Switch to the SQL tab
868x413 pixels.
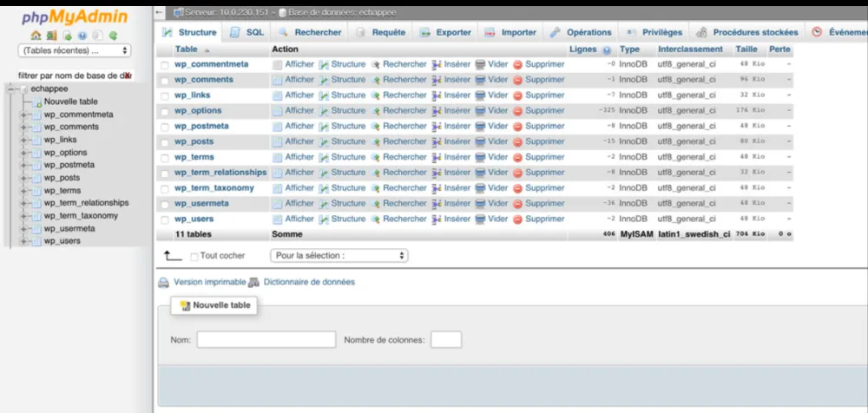pyautogui.click(x=247, y=32)
